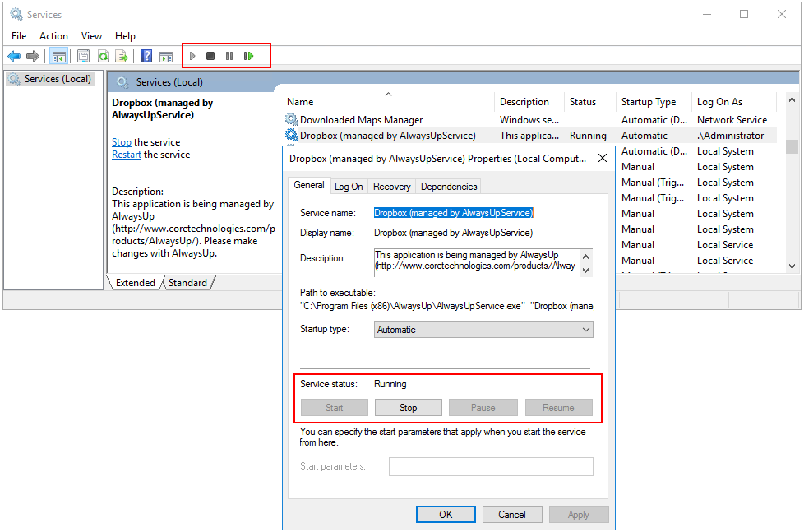804x532 pixels.
Task: Sort by the Startup Type column header
Action: [654, 102]
